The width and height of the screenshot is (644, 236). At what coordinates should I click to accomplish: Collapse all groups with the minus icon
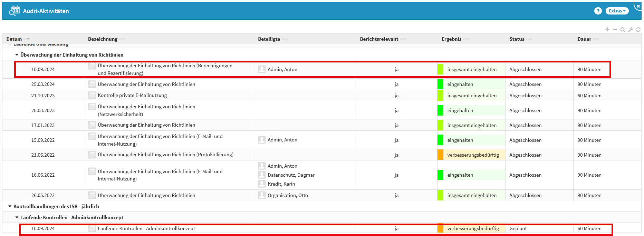[615, 30]
